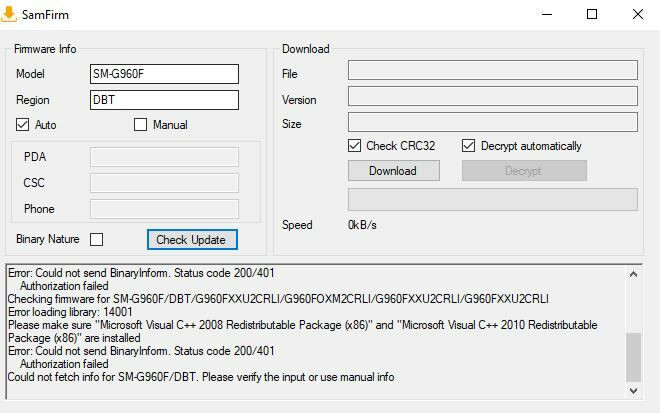Close the SamFirm window

coord(638,14)
